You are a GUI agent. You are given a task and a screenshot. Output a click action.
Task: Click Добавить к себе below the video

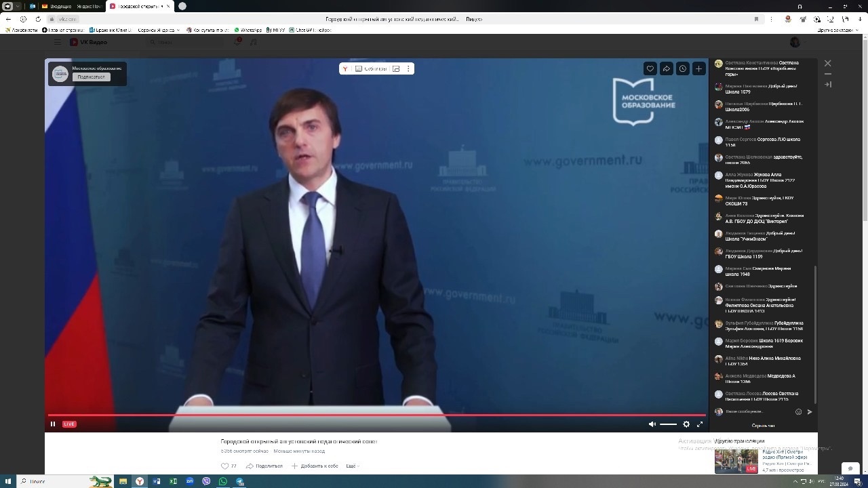(315, 466)
